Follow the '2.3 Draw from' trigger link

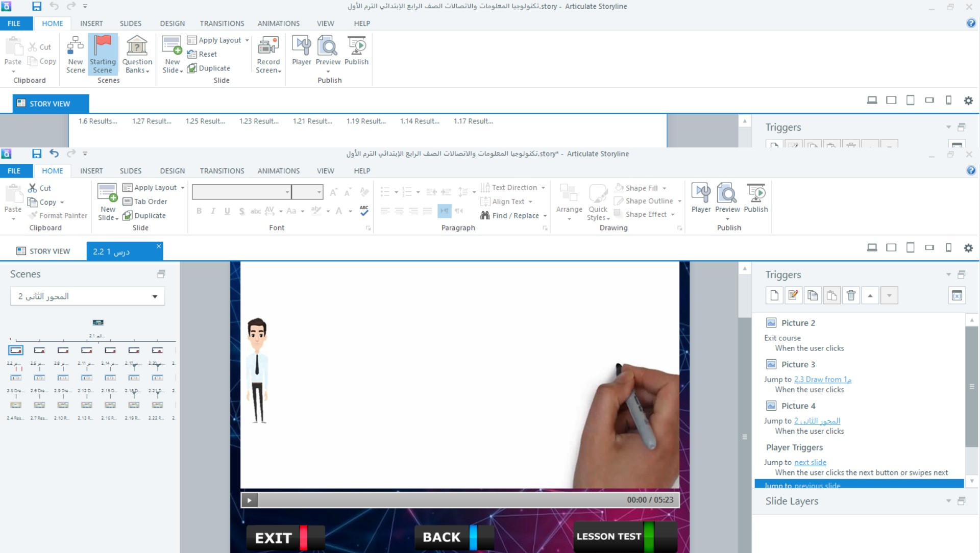pos(822,380)
